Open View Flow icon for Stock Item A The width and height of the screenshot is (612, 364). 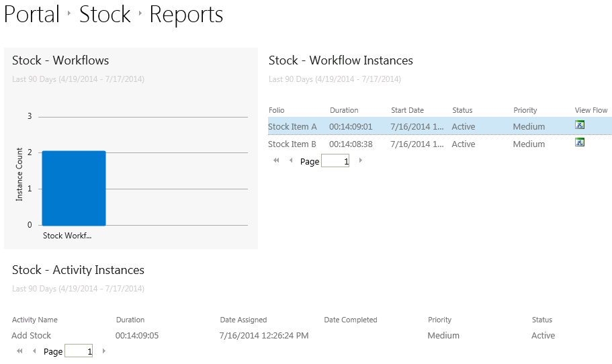[580, 125]
